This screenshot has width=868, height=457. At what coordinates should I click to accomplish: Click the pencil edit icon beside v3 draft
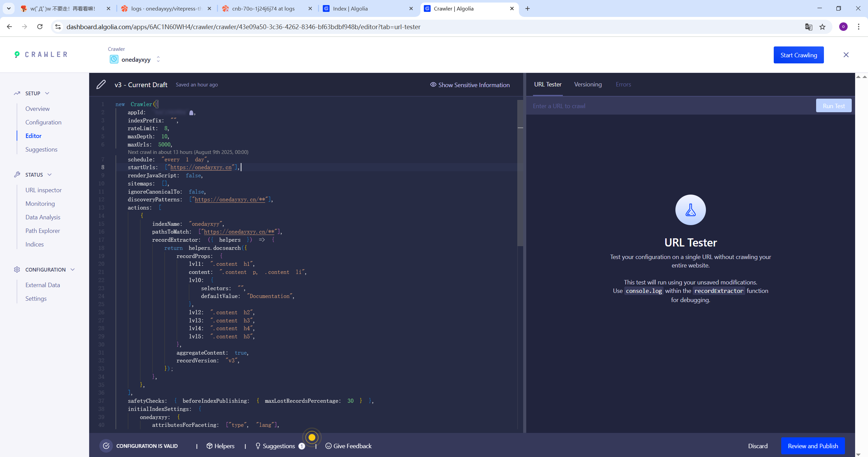[x=101, y=85]
